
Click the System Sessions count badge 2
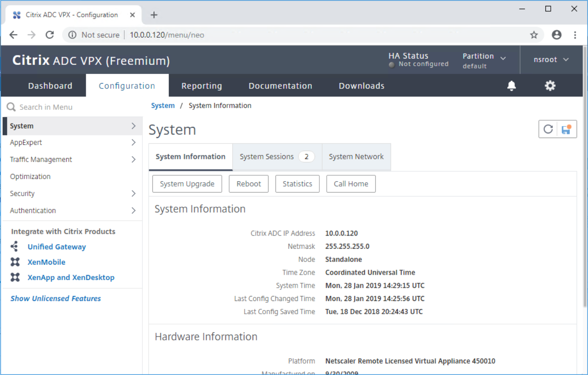[306, 157]
